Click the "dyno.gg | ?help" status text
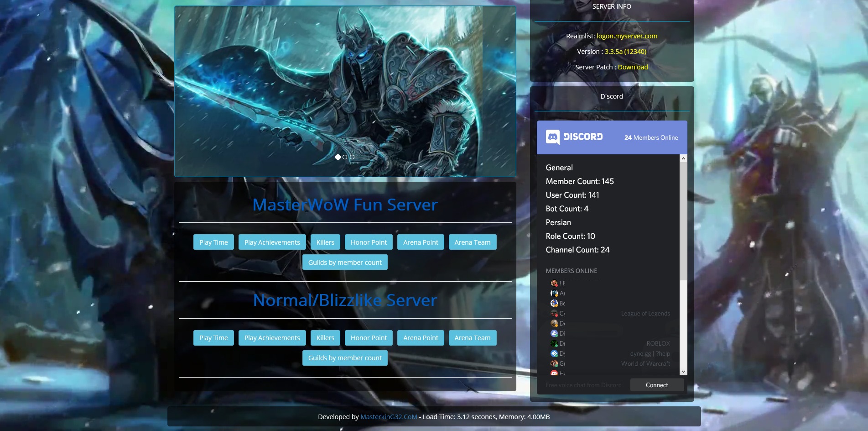This screenshot has width=868, height=431. 650,353
